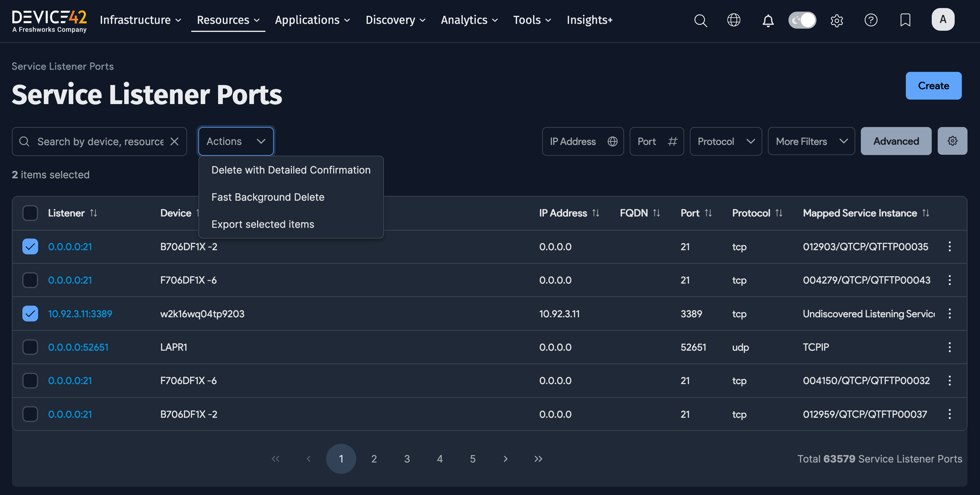980x495 pixels.
Task: Open the global search with the magnifier icon
Action: coord(701,21)
